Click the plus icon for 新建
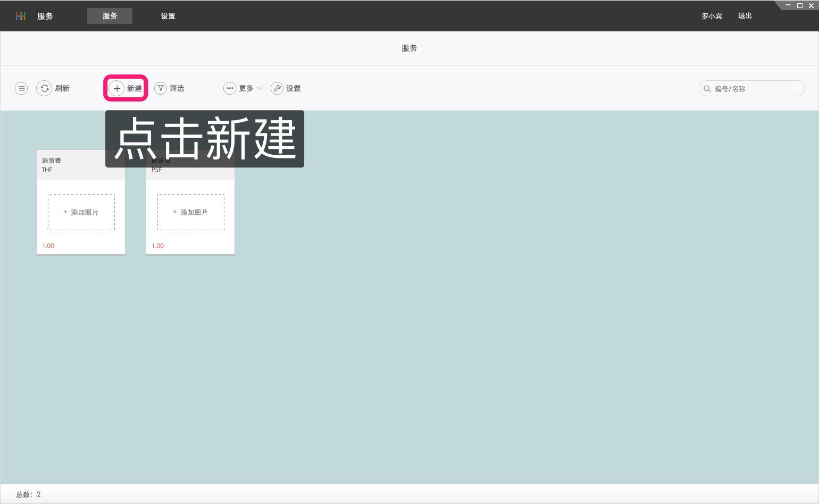This screenshot has width=819, height=504. (x=116, y=88)
